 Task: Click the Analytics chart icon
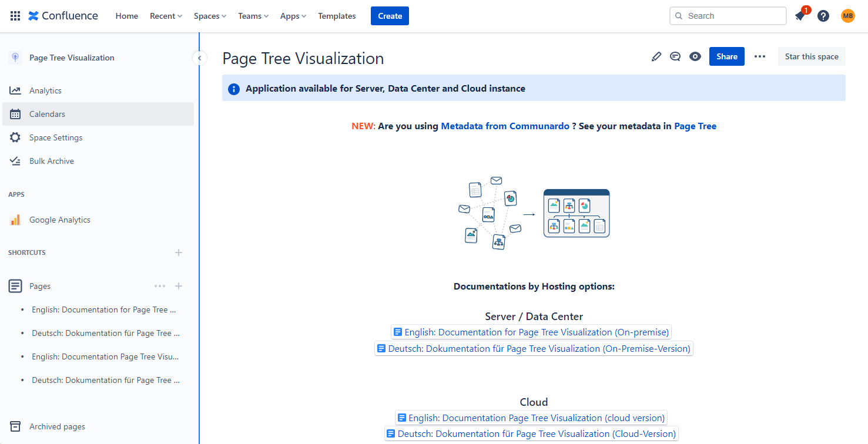point(15,90)
